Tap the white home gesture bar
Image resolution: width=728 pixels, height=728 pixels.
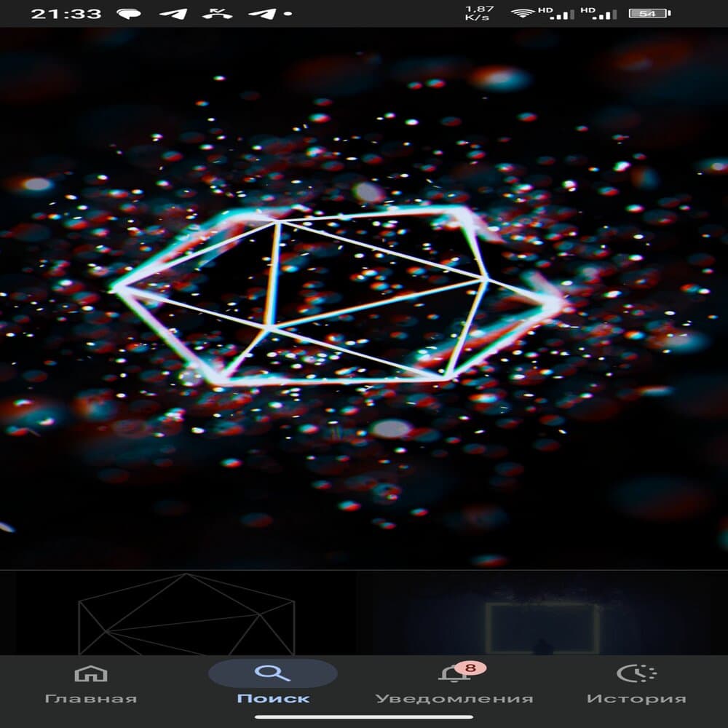click(363, 717)
